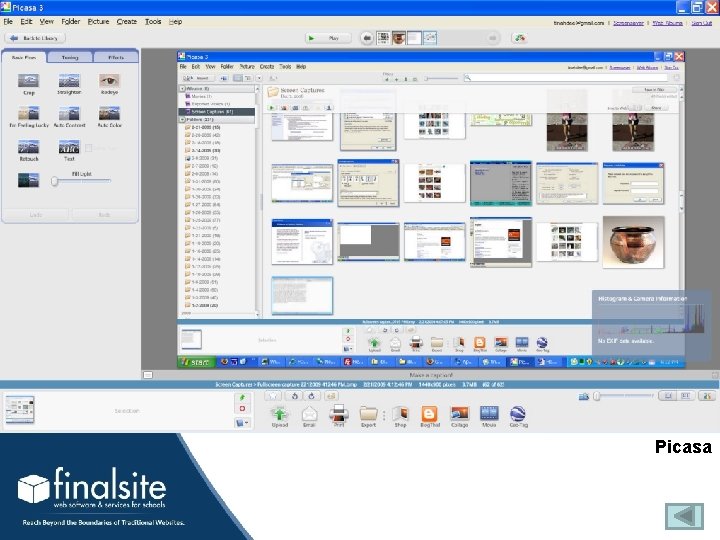Screen dimensions: 720x540
Task: Click the BlogThis! icon
Action: coord(429,414)
